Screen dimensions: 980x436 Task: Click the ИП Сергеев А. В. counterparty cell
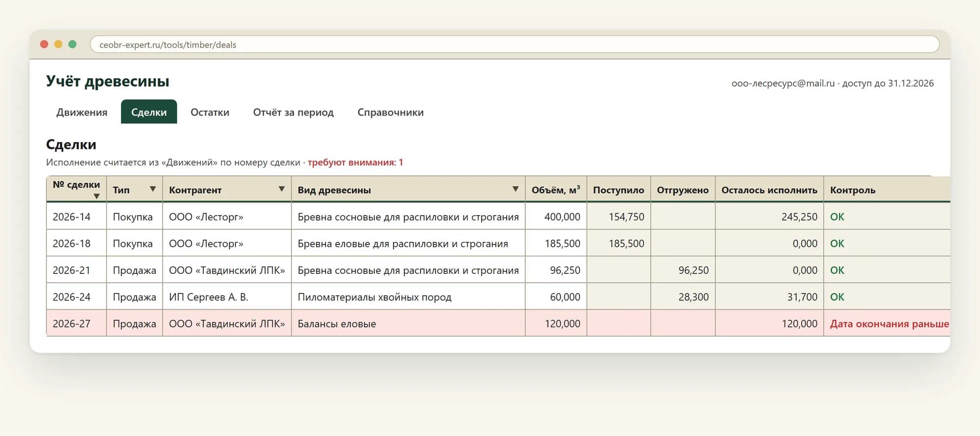click(227, 297)
